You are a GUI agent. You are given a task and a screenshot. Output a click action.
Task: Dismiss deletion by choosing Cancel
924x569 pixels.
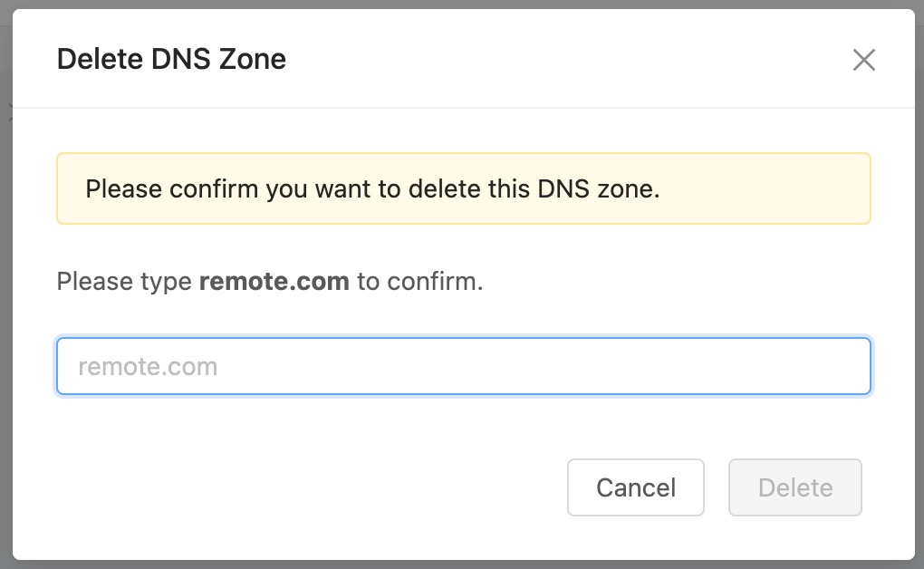click(x=635, y=487)
